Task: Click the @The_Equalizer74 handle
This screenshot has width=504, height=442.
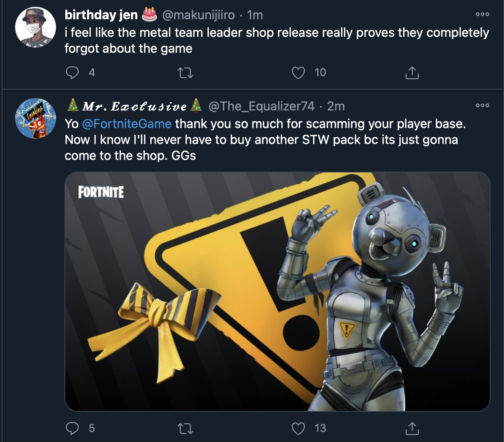Action: (x=261, y=106)
